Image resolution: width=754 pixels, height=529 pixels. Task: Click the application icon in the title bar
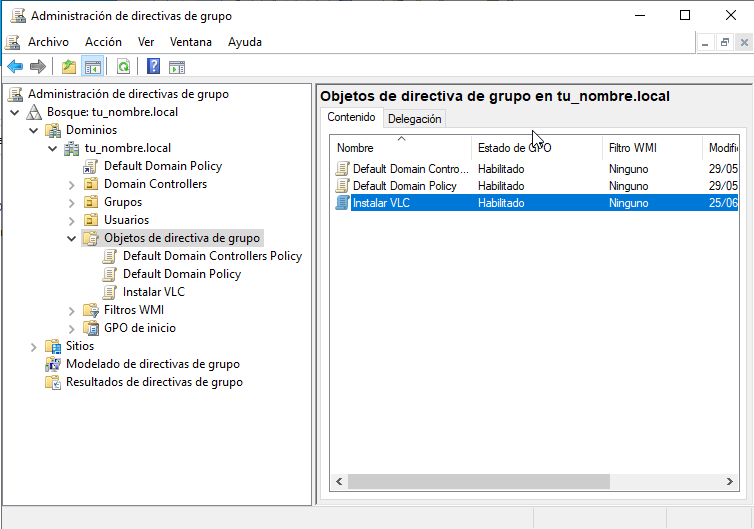[x=18, y=15]
